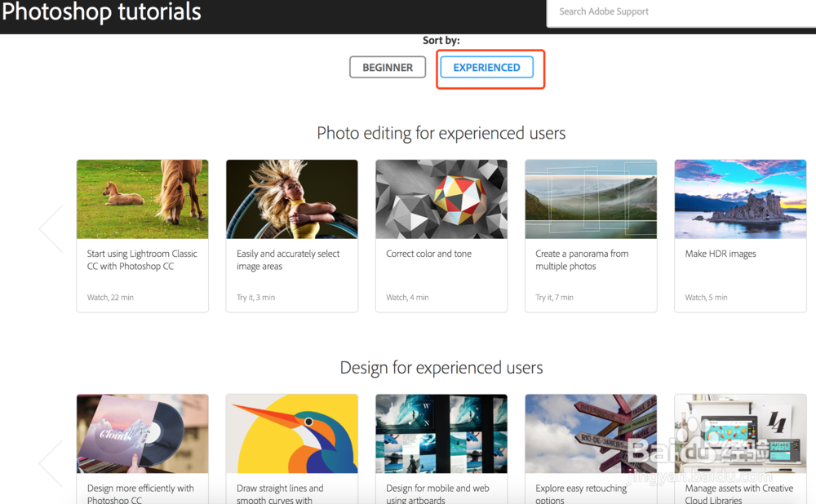Open 'Correct color and tone' tutorial title
Viewport: 816px width, 504px height.
429,254
